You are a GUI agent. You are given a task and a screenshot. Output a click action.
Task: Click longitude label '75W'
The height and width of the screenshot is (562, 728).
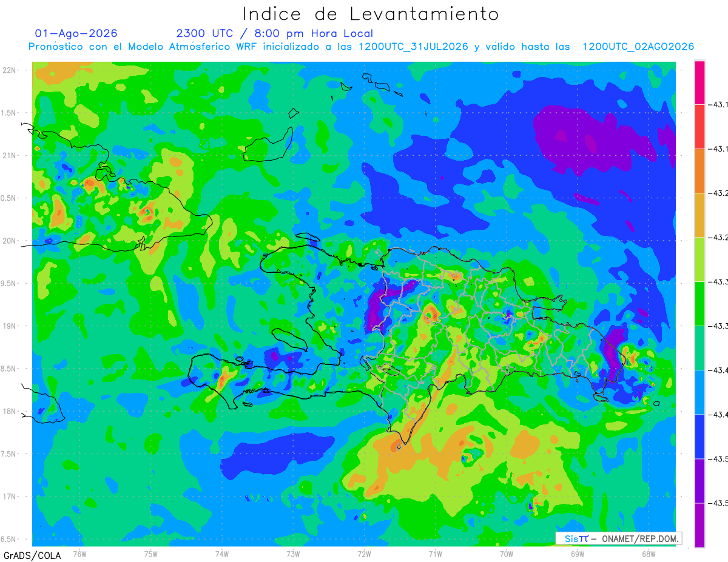click(x=150, y=554)
